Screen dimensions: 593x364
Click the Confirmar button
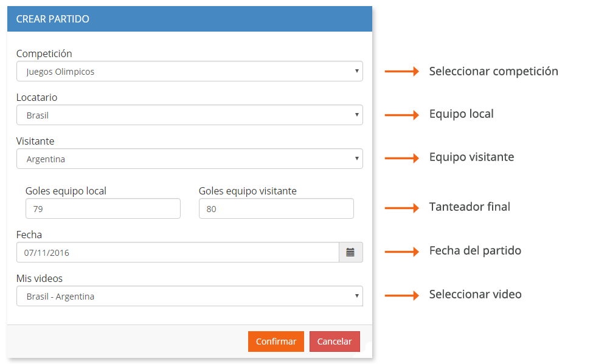[x=276, y=341]
